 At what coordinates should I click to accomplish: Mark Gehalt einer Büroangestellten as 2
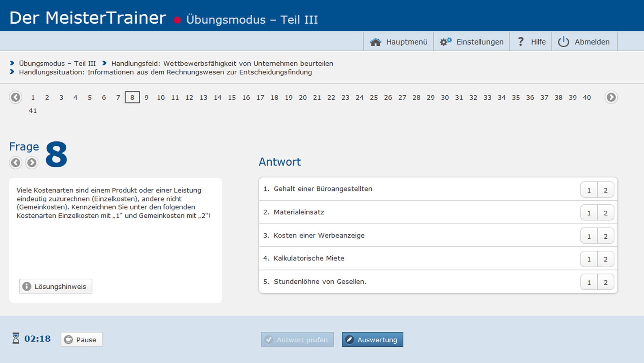pyautogui.click(x=606, y=190)
